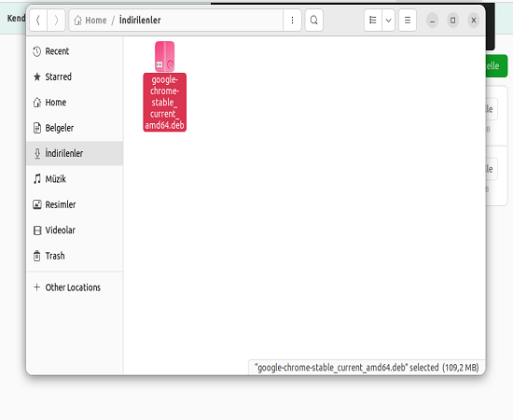Viewport: 513px width, 420px height.
Task: Open Recent in the sidebar
Action: pos(75,51)
